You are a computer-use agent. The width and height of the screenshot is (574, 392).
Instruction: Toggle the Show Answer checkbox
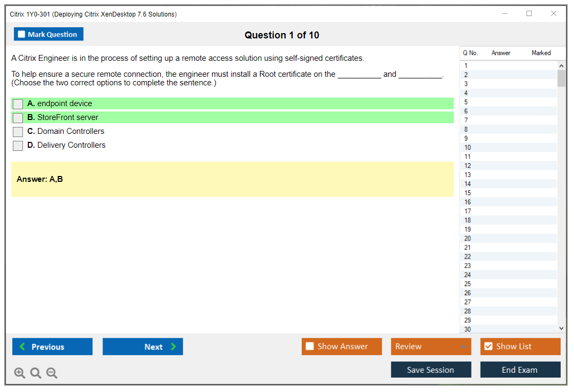point(310,347)
